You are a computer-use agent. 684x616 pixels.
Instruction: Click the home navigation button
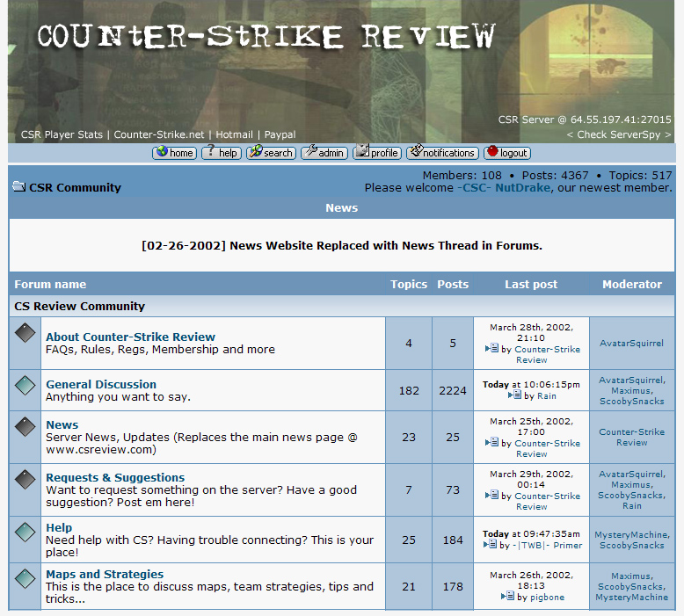174,153
